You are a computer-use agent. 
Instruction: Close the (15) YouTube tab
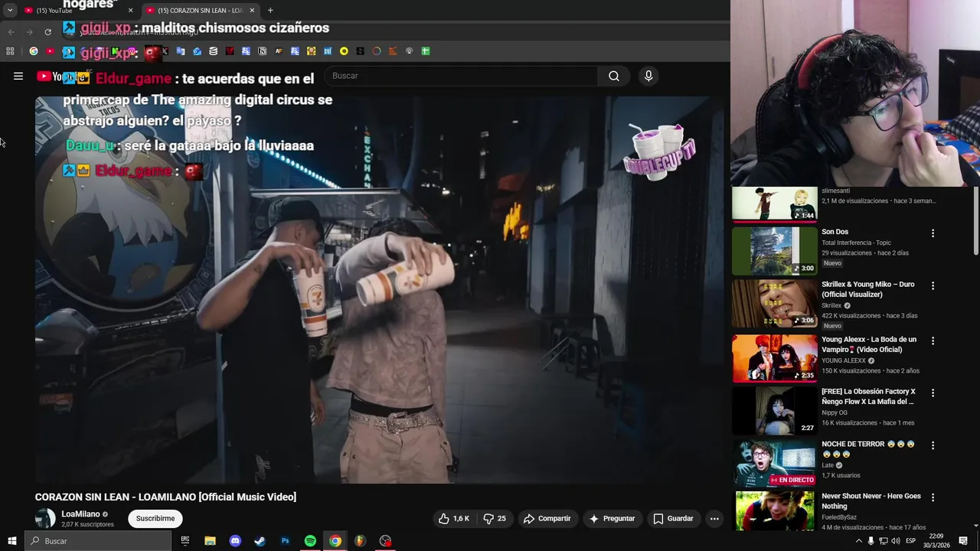130,10
